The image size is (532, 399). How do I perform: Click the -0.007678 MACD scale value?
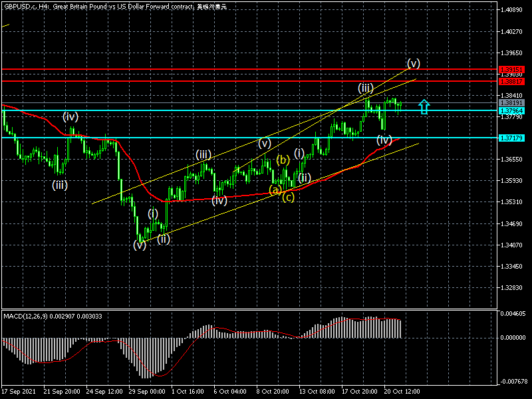pyautogui.click(x=513, y=382)
